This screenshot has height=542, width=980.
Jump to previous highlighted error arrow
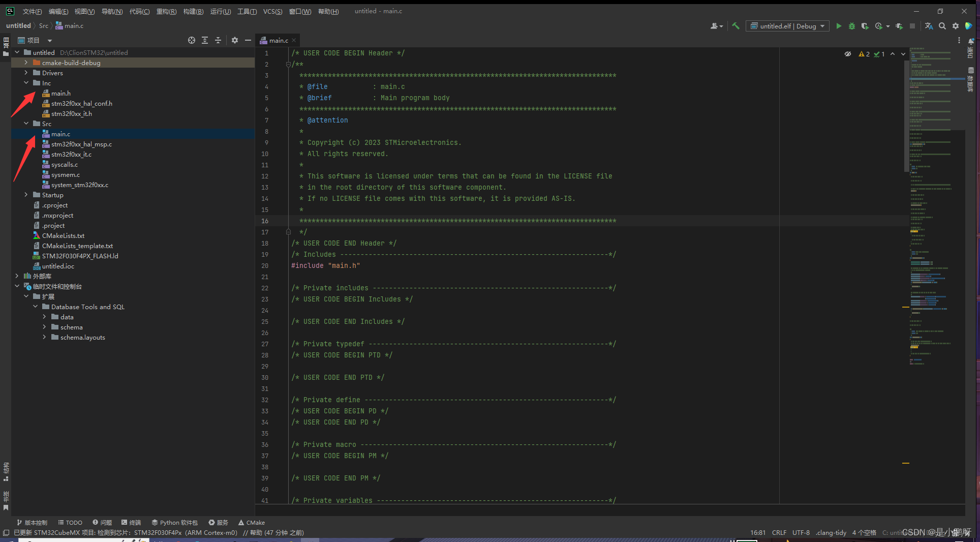[x=893, y=54]
